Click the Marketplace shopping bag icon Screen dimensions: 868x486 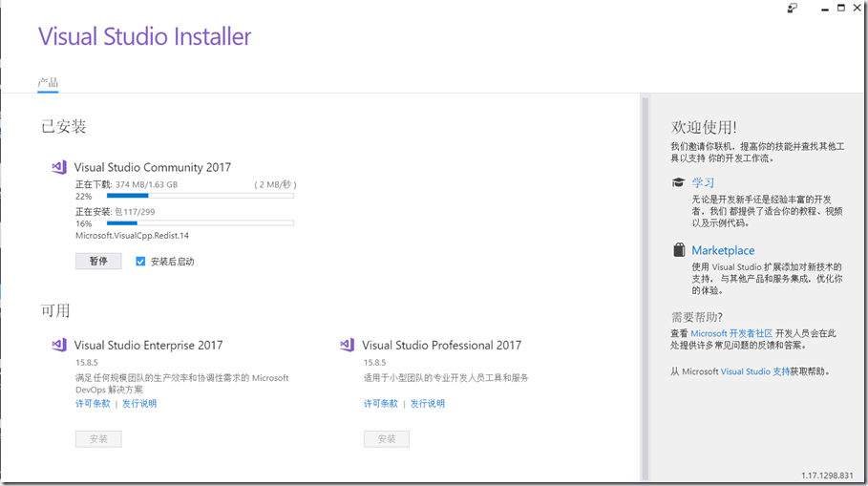point(679,249)
